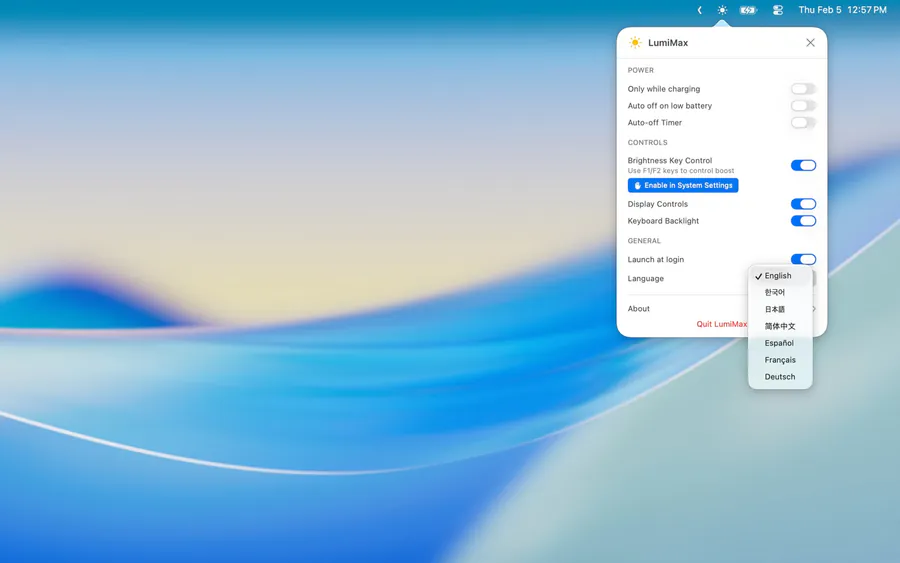900x563 pixels.
Task: Expand hidden menu bar items with the chevron
Action: pyautogui.click(x=700, y=10)
